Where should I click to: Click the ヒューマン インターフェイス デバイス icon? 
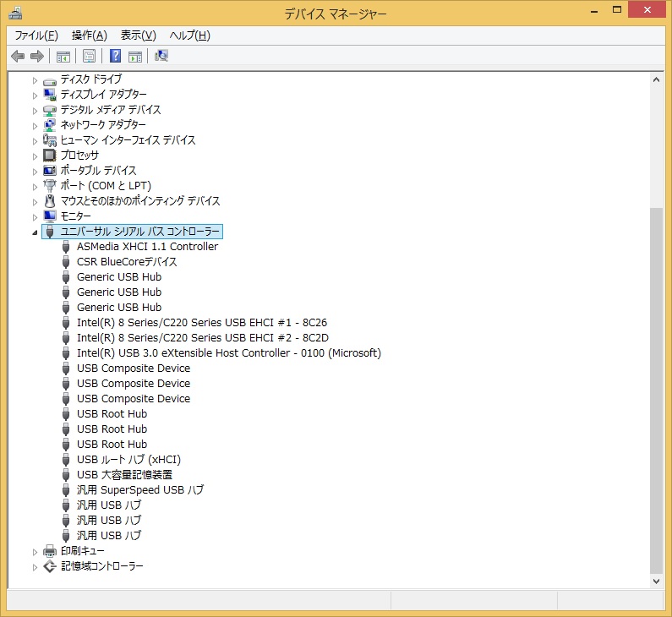pos(50,140)
